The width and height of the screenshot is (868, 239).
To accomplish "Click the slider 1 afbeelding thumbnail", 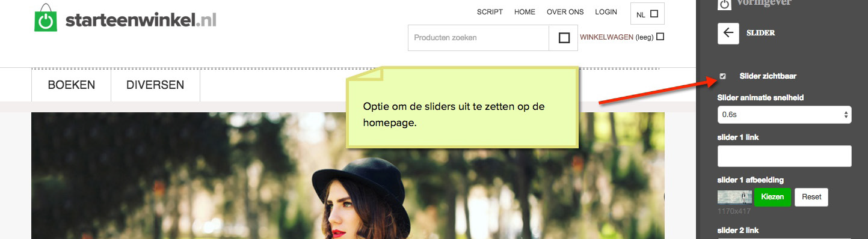I will click(x=734, y=197).
